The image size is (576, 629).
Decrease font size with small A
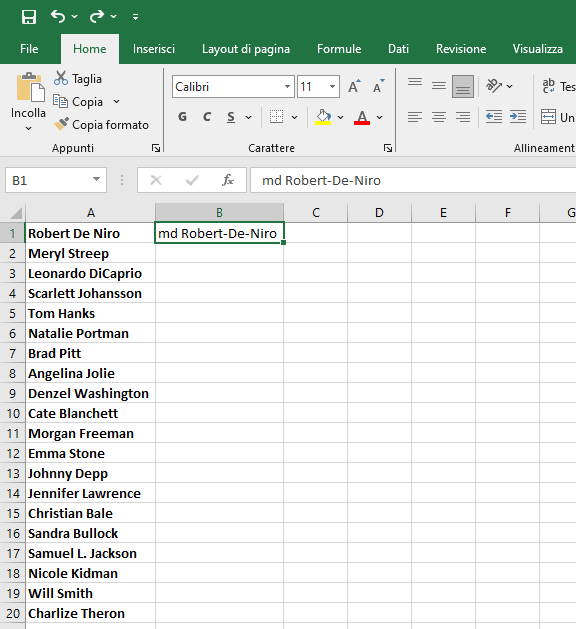click(x=378, y=86)
